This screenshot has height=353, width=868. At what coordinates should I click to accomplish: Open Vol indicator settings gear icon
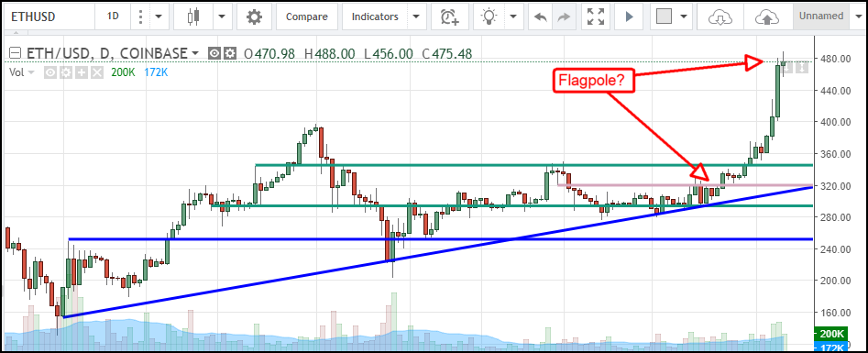pos(66,72)
